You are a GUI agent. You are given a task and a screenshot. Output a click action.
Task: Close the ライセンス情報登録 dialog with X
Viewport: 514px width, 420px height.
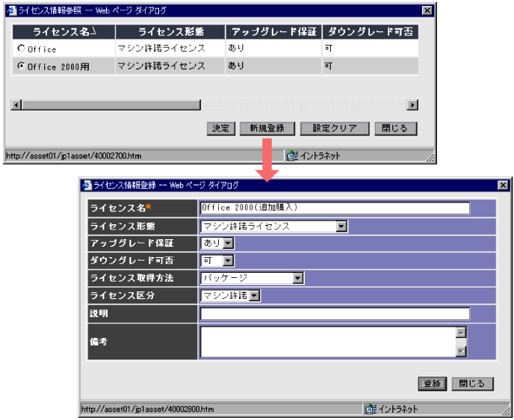[503, 185]
